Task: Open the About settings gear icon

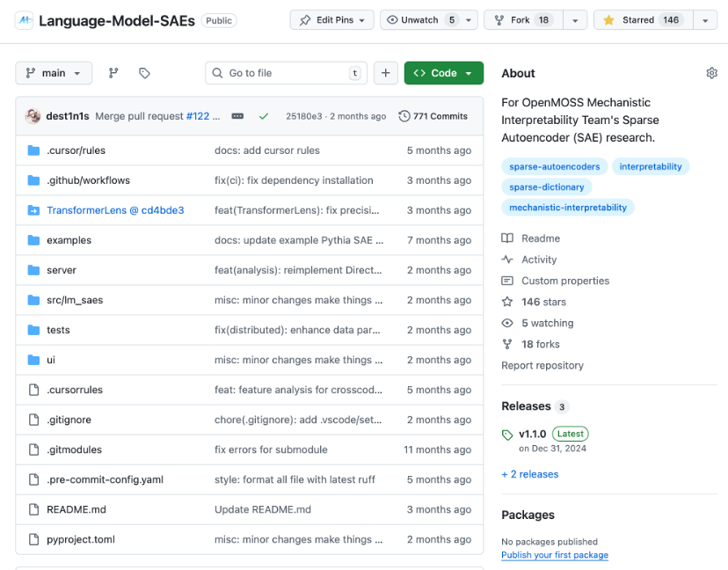Action: coord(711,73)
